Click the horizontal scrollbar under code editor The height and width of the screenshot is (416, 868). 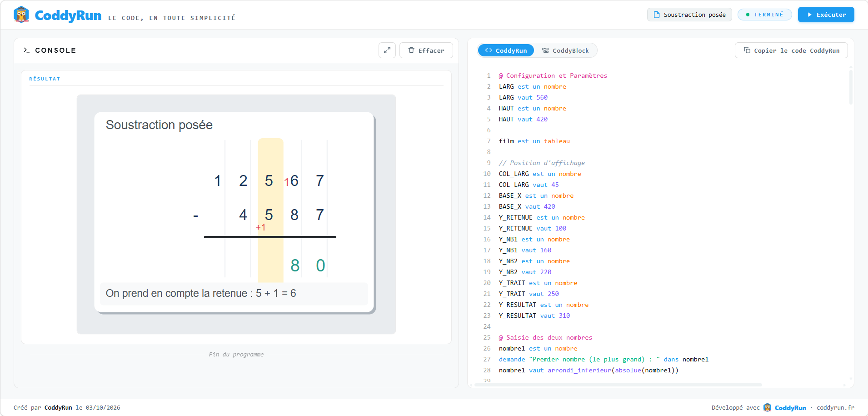(618, 385)
